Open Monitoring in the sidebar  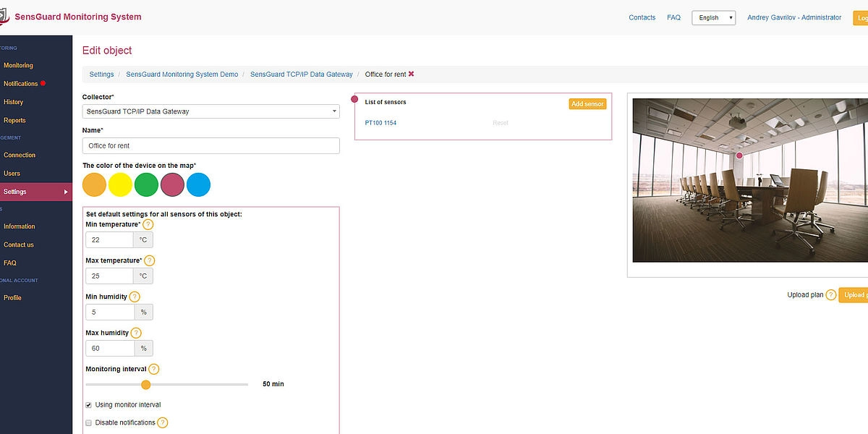pyautogui.click(x=18, y=65)
